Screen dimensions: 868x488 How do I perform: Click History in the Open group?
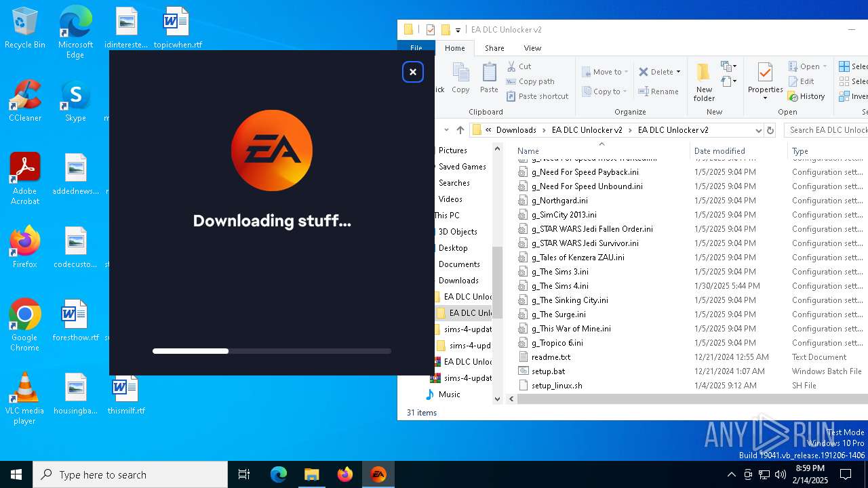806,96
